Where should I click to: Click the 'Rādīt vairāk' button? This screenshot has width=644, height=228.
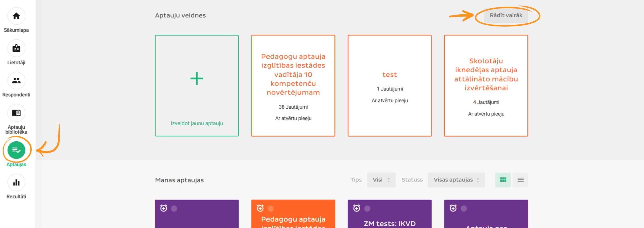[x=506, y=15]
